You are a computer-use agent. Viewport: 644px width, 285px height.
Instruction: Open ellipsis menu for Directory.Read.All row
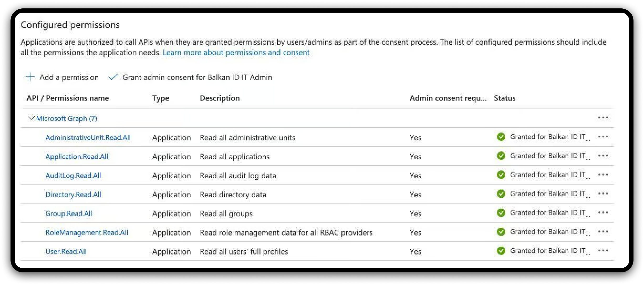click(x=603, y=194)
